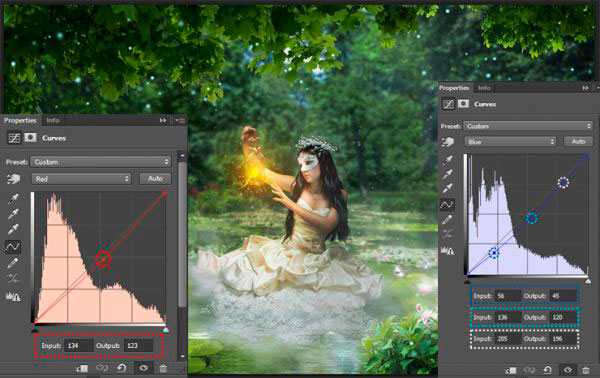600x378 pixels.
Task: Switch to Info tab in the Blue panel
Action: [x=484, y=88]
